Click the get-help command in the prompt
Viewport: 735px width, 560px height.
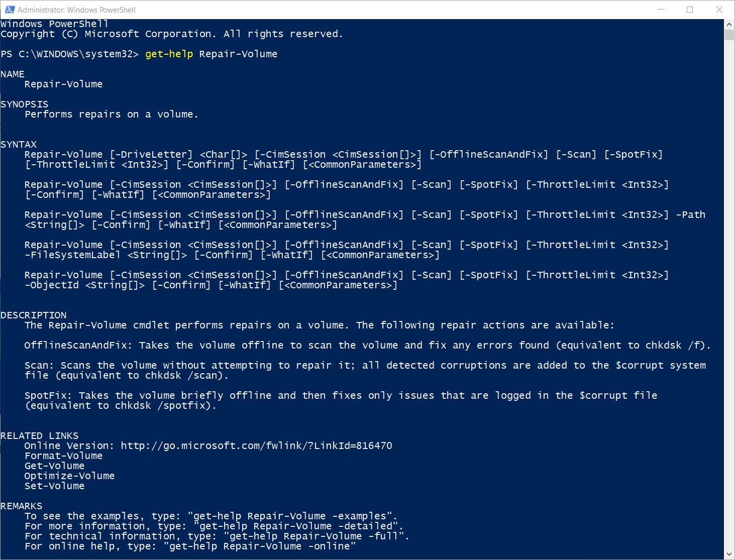tap(169, 54)
